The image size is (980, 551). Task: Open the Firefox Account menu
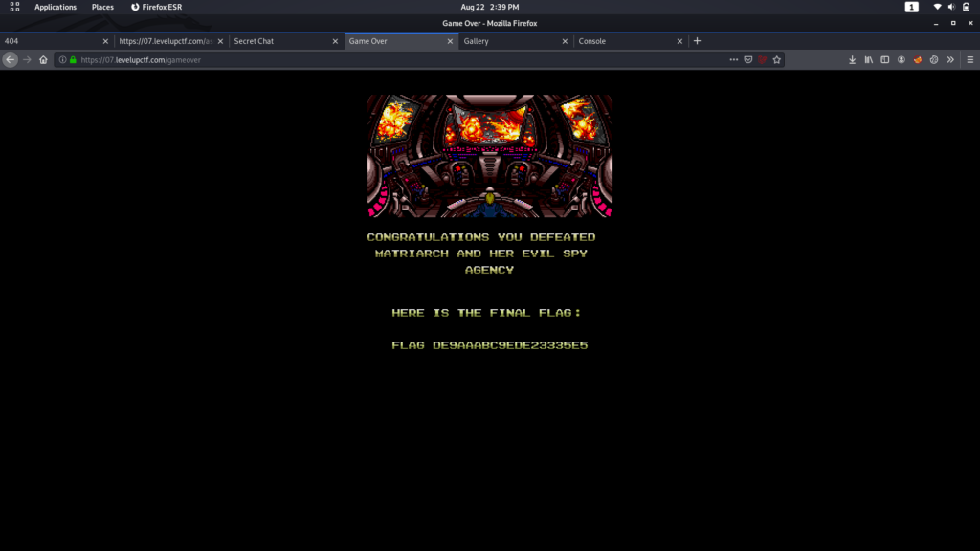click(902, 60)
